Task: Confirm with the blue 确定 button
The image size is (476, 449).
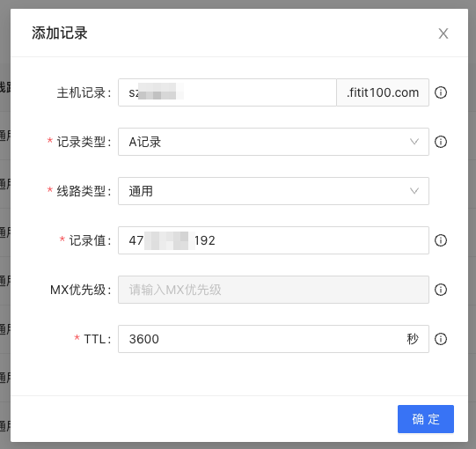Action: point(426,419)
